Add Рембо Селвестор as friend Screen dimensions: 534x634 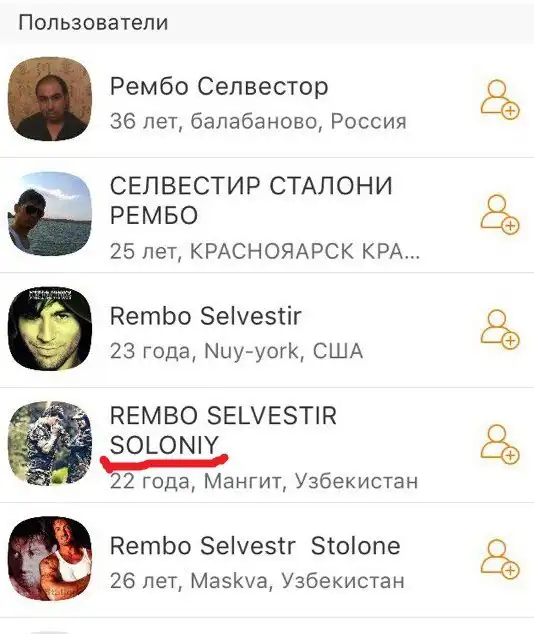click(x=500, y=99)
